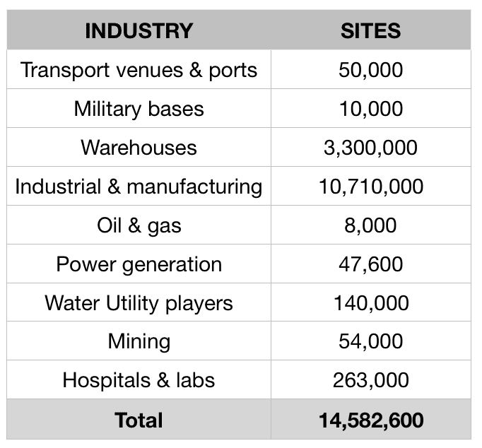Screen dimensions: 482x448
Task: Click the Oil & gas cell
Action: pos(139,225)
